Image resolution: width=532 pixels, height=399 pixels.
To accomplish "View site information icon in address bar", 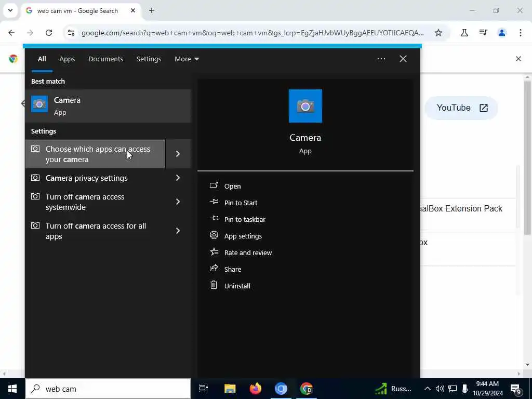I will pos(71,33).
